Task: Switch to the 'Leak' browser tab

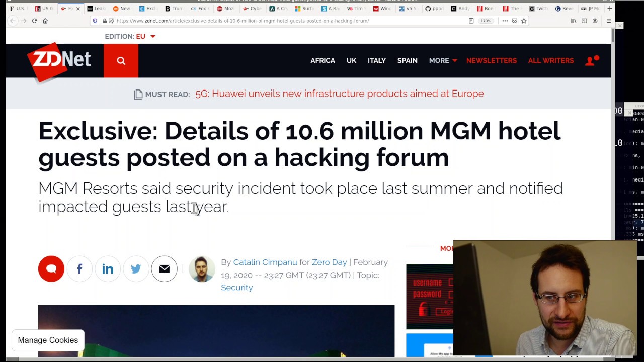Action: click(x=96, y=9)
